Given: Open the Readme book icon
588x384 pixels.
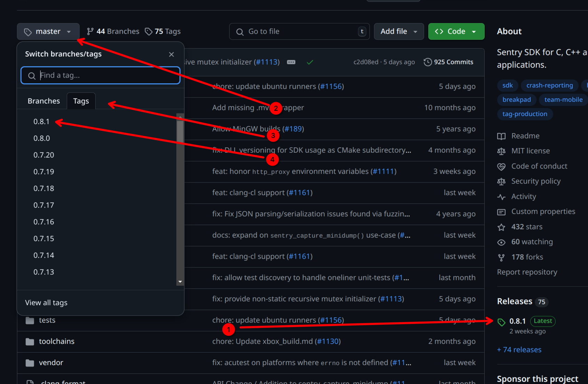Looking at the screenshot, I should (501, 136).
